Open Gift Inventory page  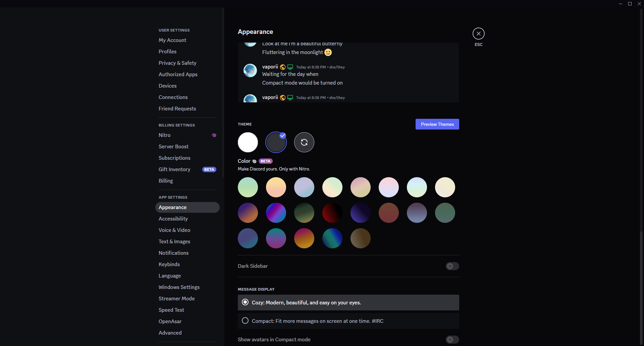(187, 169)
